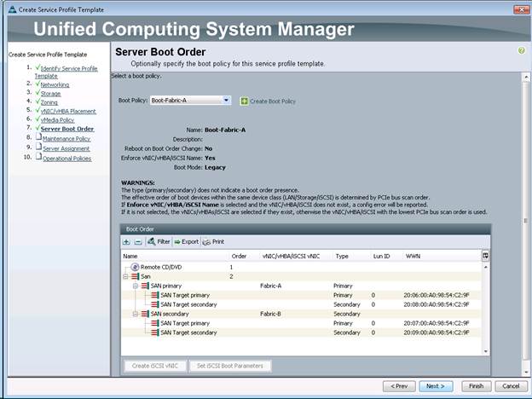Open the vMedia Policy step

click(57, 120)
